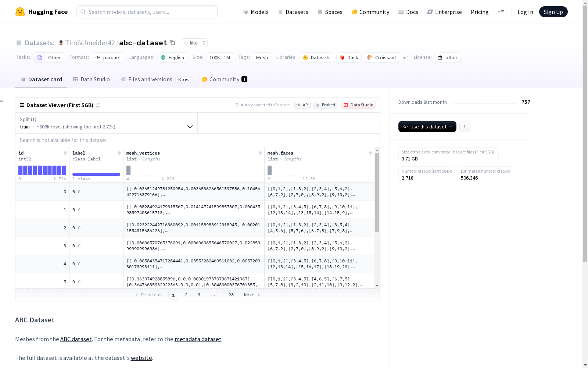Switch to the Community tab
The width and height of the screenshot is (588, 368).
click(x=224, y=79)
